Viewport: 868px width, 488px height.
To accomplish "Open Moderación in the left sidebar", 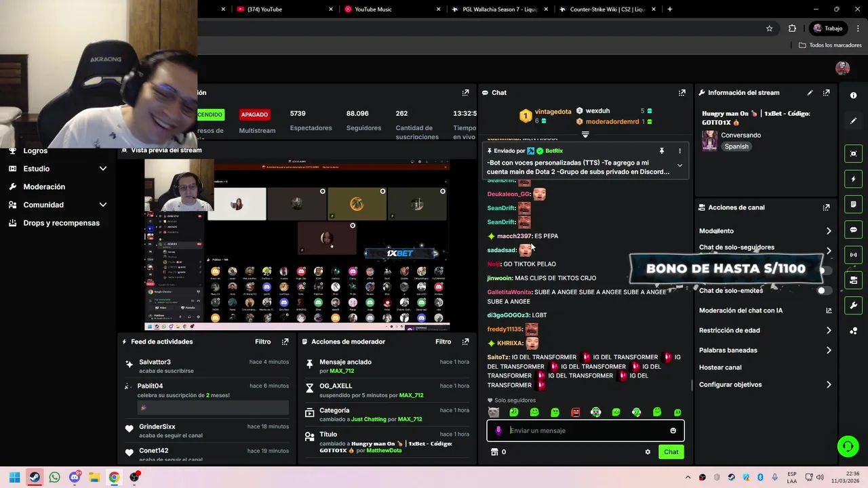I will [x=44, y=186].
